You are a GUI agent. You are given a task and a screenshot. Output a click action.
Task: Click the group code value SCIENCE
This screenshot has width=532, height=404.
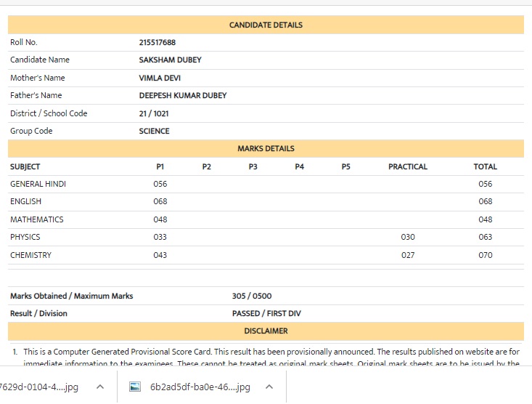154,132
